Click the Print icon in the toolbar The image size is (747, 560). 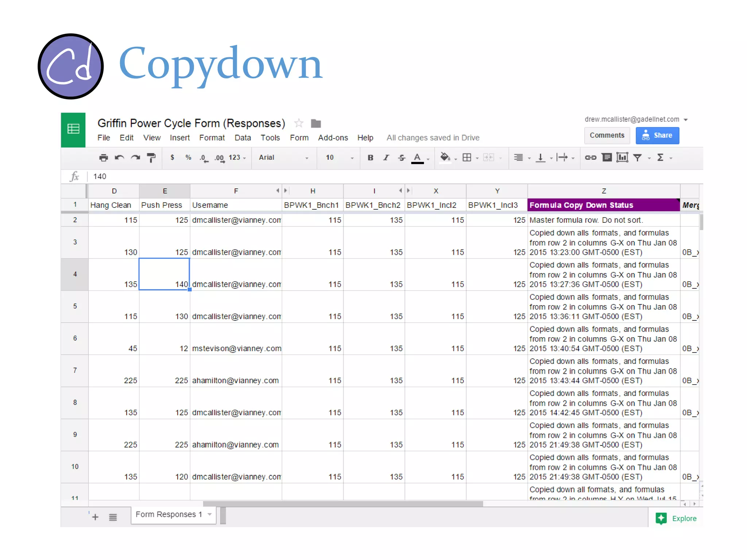pyautogui.click(x=104, y=157)
